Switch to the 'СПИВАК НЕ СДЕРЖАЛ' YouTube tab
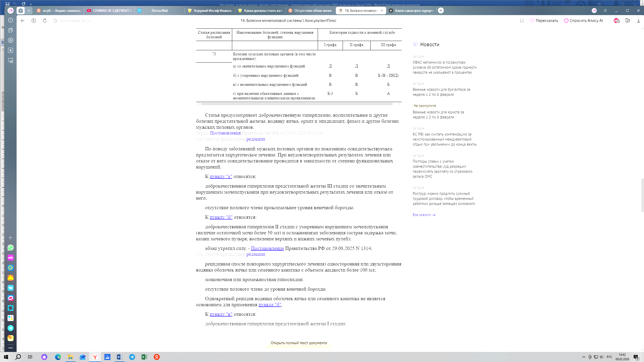The height and width of the screenshot is (362, 644). click(109, 11)
